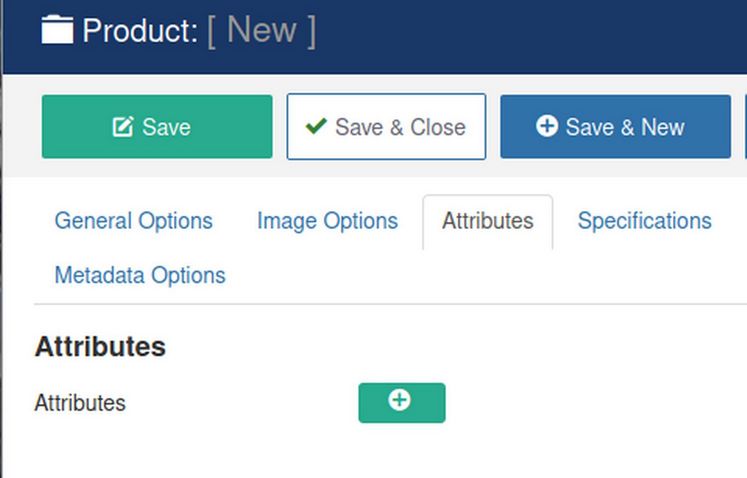The height and width of the screenshot is (478, 747).
Task: Click the Attributes field label
Action: [x=80, y=403]
